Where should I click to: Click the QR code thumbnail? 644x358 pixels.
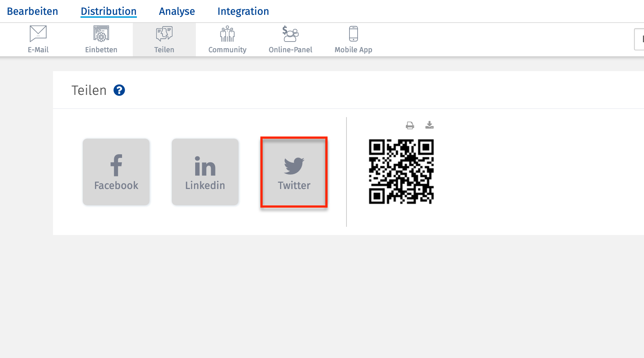point(401,172)
